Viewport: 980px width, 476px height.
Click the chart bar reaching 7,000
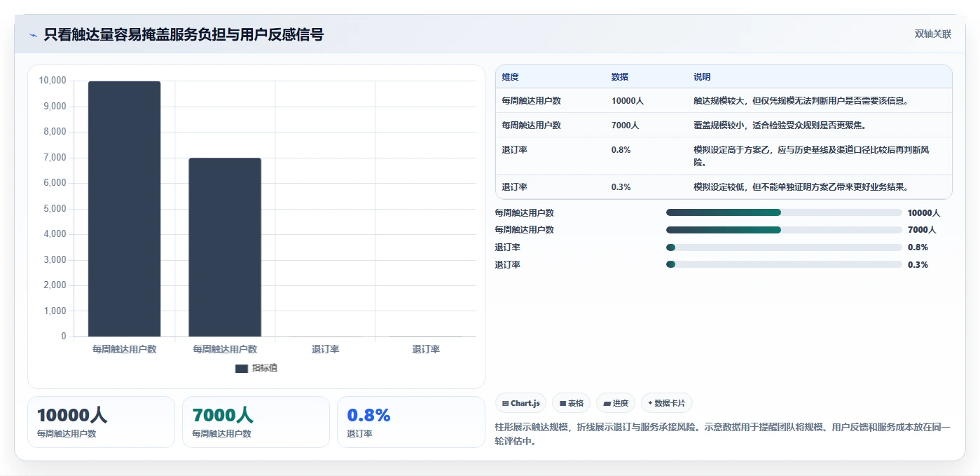[x=225, y=247]
